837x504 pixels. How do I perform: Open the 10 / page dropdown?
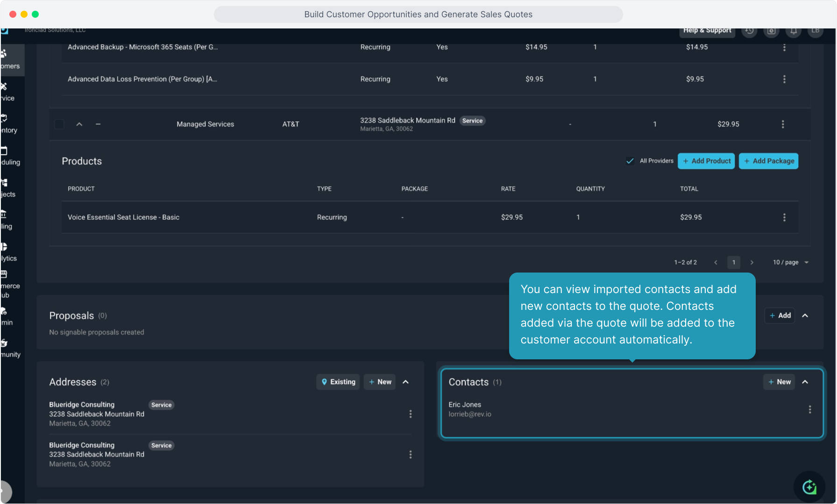[790, 262]
